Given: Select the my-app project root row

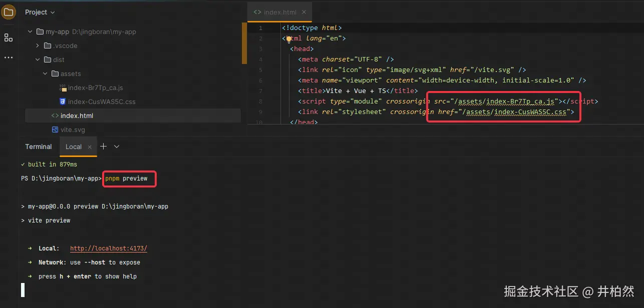Looking at the screenshot, I should tap(133, 31).
